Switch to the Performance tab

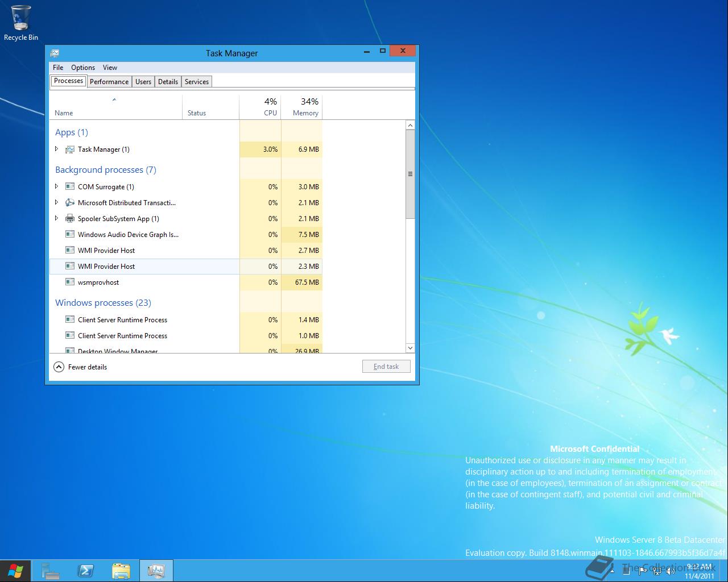[x=109, y=82]
